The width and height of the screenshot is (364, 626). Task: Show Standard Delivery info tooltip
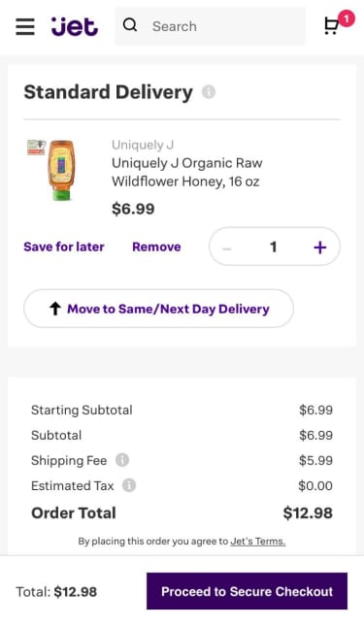point(209,92)
